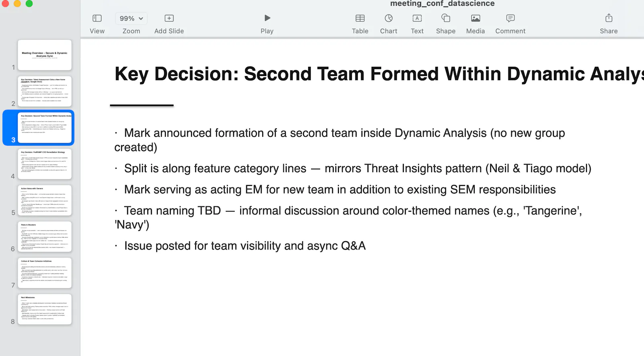The height and width of the screenshot is (356, 644).
Task: Click the bullet about Team naming TBD
Action: (348, 218)
